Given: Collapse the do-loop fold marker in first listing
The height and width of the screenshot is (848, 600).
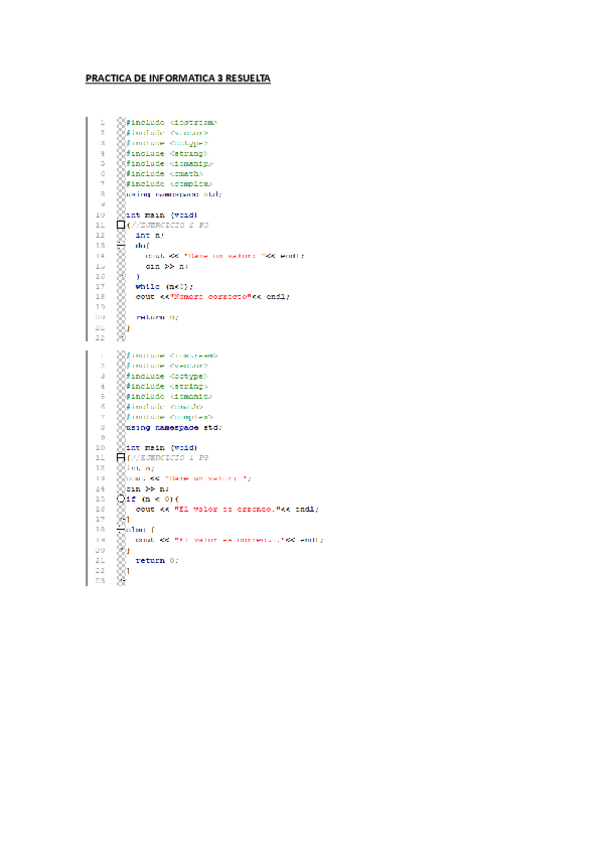Looking at the screenshot, I should 121,245.
